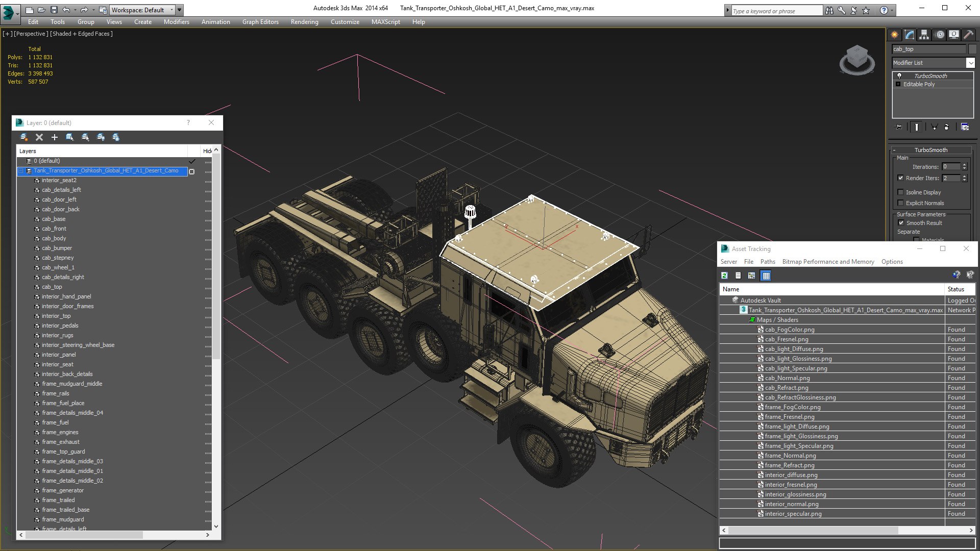This screenshot has width=980, height=551.
Task: Toggle hide state for interior_seat2 row
Action: pos(208,181)
